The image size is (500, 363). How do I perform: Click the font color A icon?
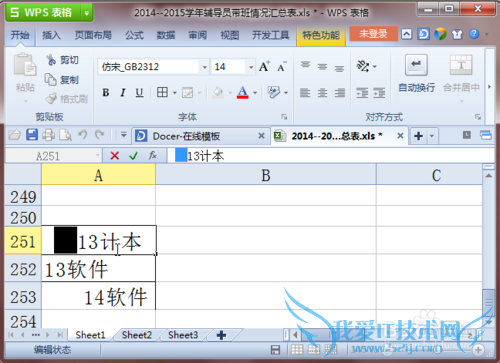pyautogui.click(x=243, y=92)
